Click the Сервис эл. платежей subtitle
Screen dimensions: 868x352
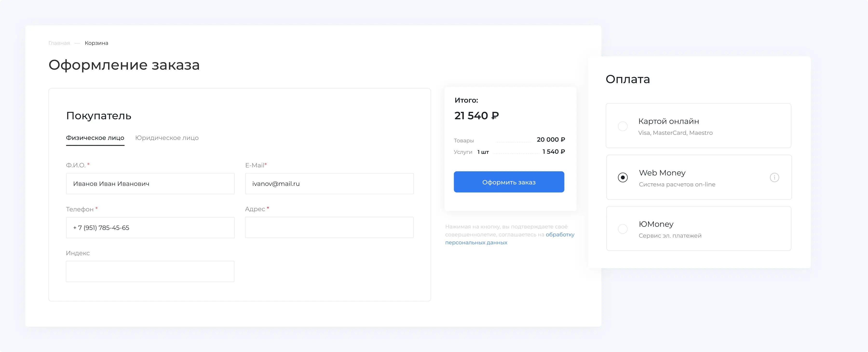[670, 235]
